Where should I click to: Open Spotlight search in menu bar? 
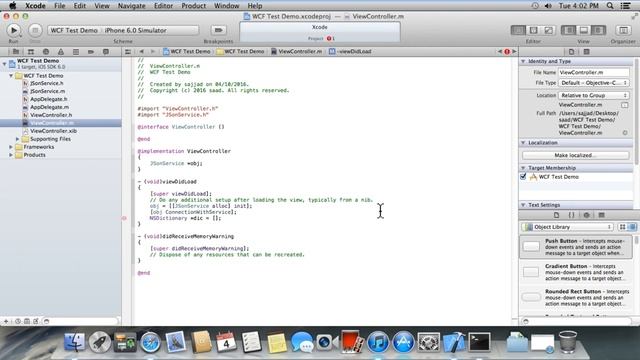pos(610,6)
